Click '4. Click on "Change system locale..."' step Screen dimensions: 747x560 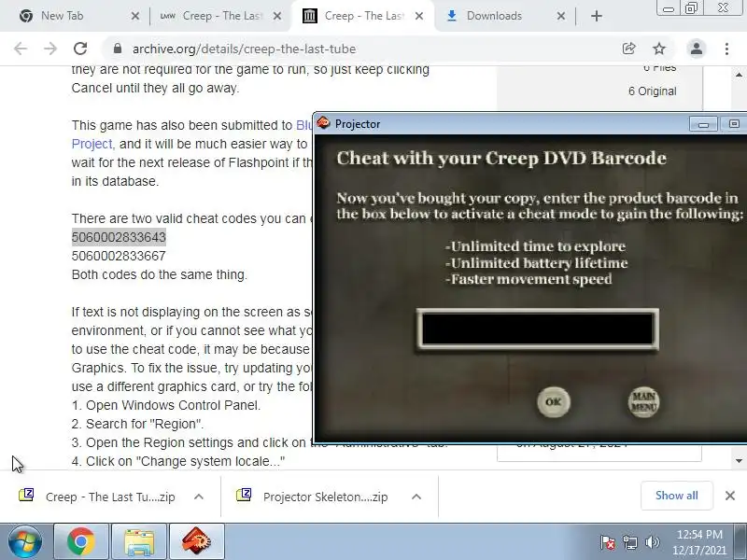178,461
